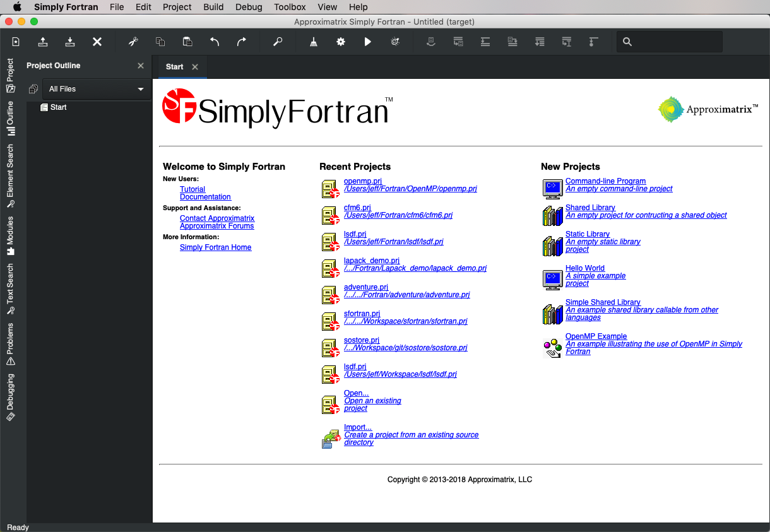Open recent project lapack_demo.prj

[372, 261]
